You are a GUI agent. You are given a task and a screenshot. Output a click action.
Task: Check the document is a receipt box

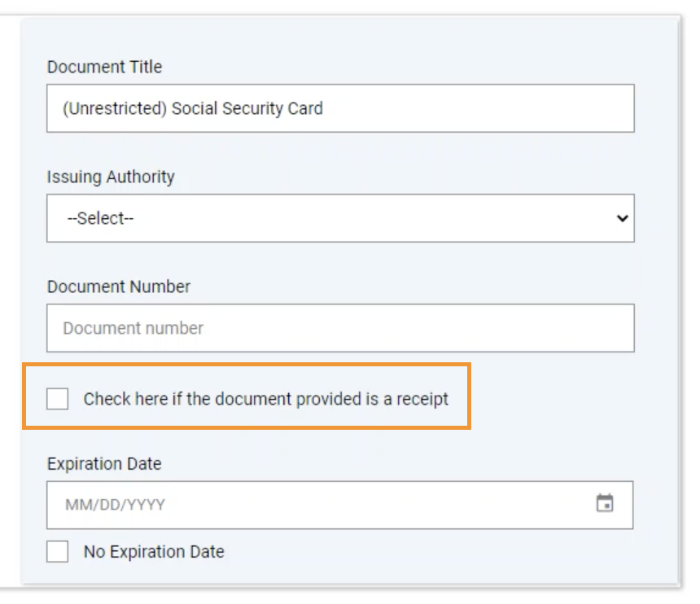pos(58,399)
